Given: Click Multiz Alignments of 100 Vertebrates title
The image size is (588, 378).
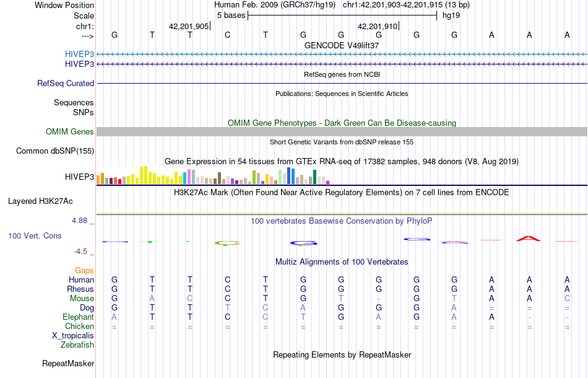Looking at the screenshot, I should [x=342, y=262].
